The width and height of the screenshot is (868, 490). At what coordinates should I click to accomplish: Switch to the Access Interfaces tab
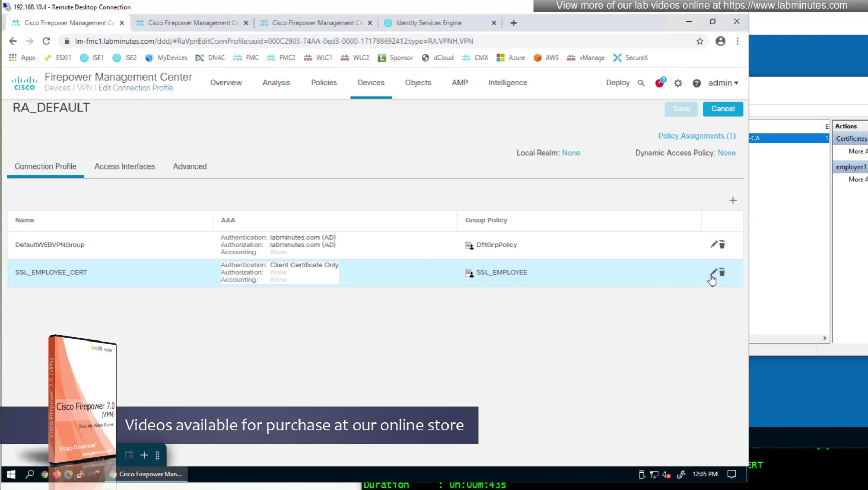tap(124, 167)
